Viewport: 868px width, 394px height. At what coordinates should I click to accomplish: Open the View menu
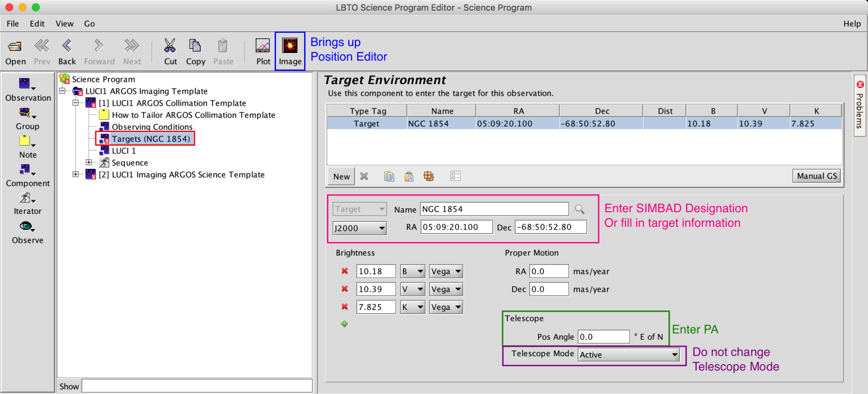tap(64, 24)
